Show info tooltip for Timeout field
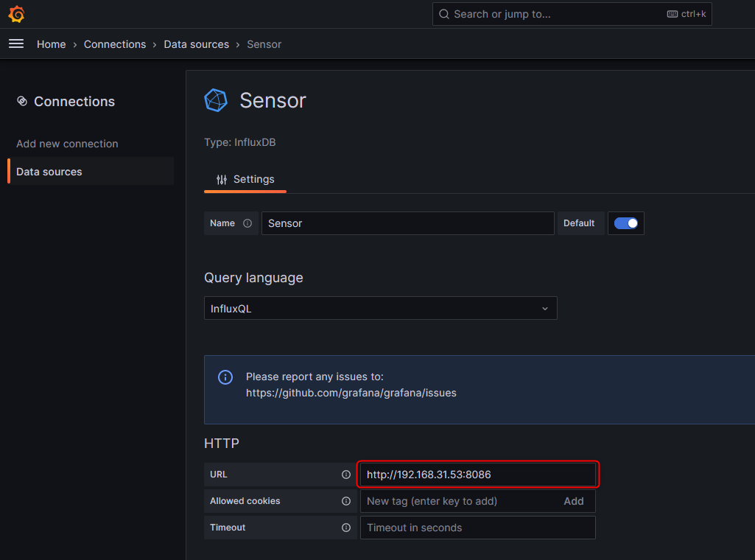Viewport: 755px width, 560px height. (346, 528)
